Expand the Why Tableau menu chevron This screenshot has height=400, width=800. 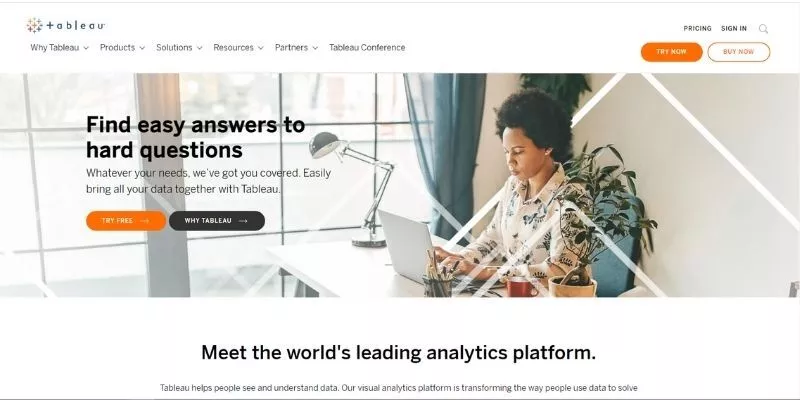click(x=86, y=48)
